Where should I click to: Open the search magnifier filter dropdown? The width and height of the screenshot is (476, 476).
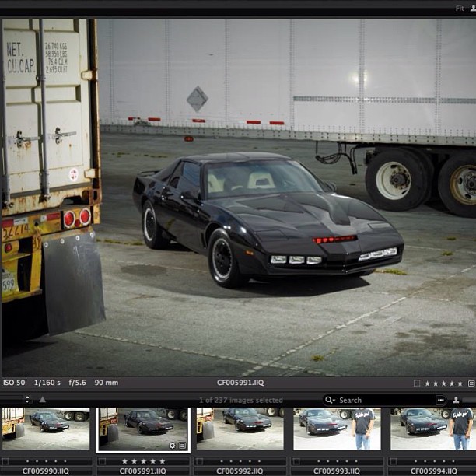(x=330, y=400)
